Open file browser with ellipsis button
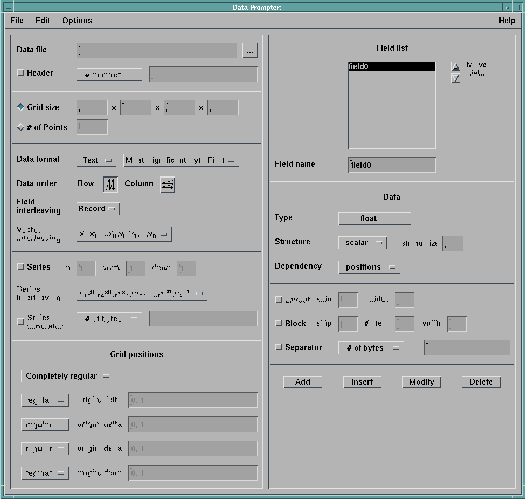 click(x=250, y=51)
